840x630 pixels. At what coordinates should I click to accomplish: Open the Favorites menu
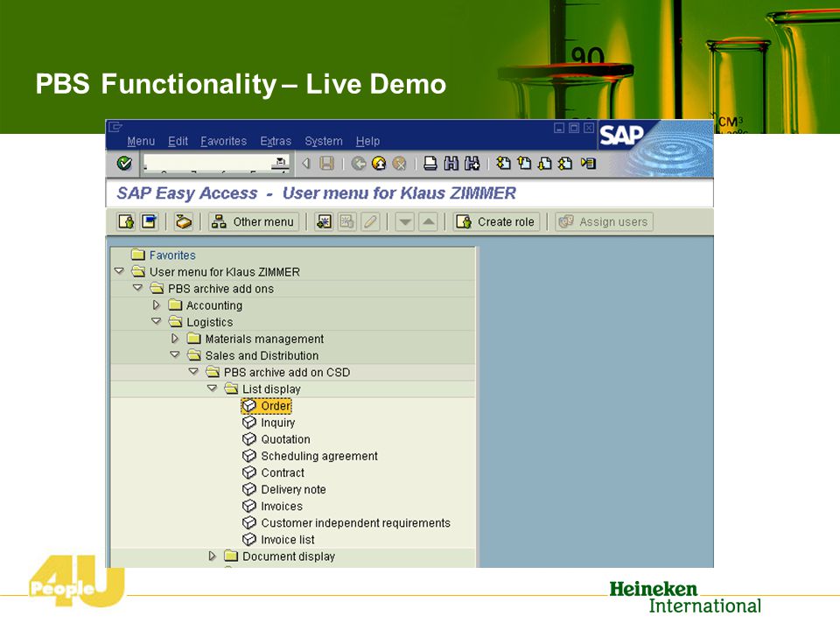[x=223, y=141]
